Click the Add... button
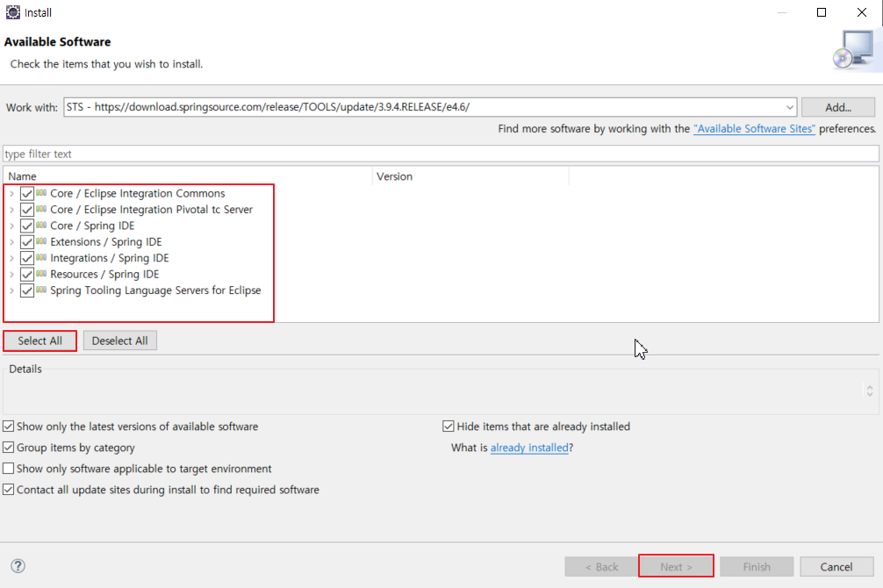 [838, 107]
